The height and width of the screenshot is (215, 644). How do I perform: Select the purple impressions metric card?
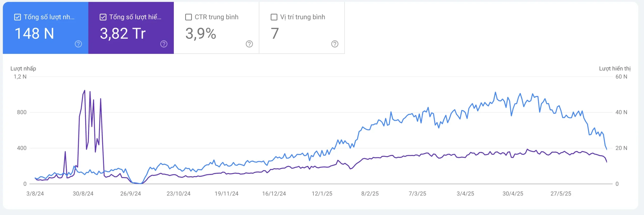click(131, 28)
